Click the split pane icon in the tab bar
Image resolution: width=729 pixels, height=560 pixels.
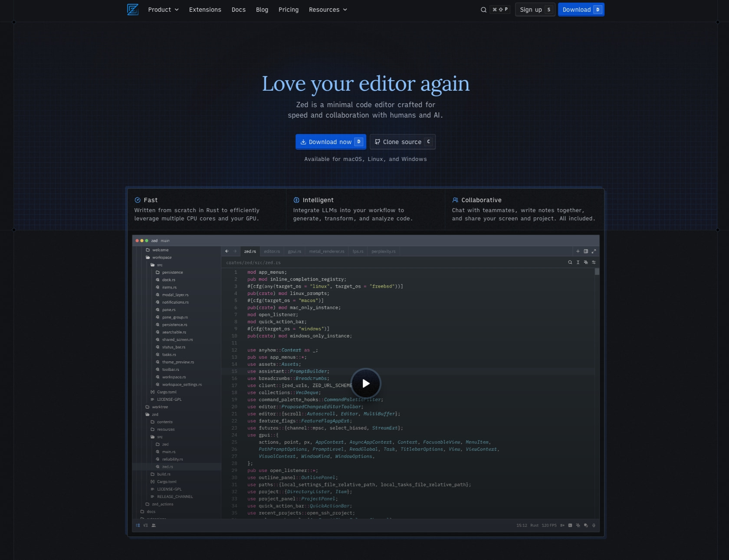click(586, 251)
